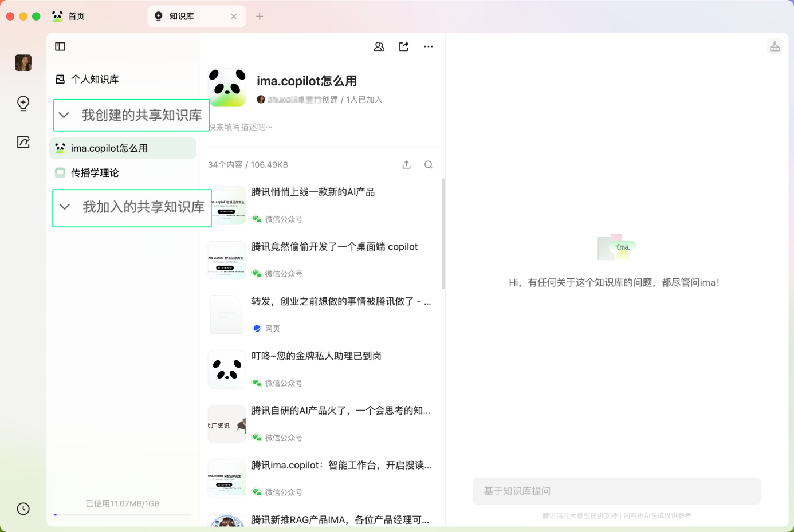Click the 快来填写描述吧 description placeholder
This screenshot has width=794, height=532.
[x=241, y=127]
